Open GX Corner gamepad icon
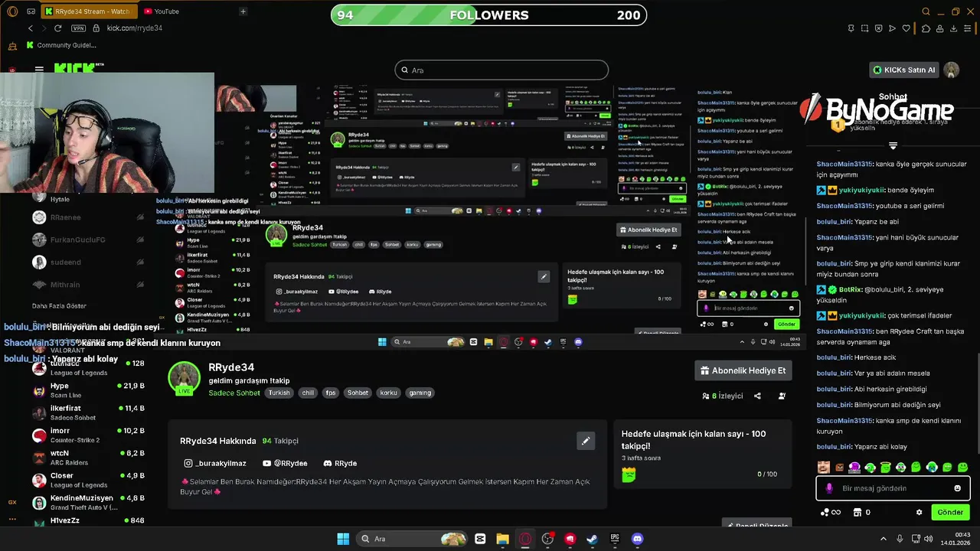 pyautogui.click(x=31, y=11)
